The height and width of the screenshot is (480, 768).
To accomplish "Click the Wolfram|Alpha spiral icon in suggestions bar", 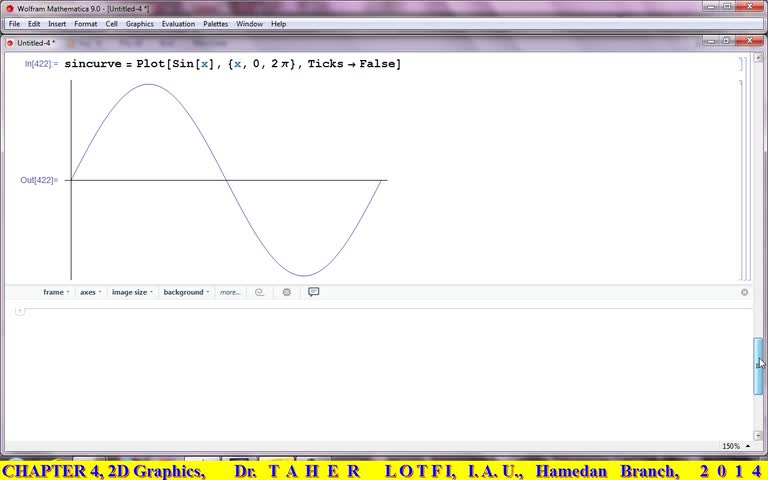I will (259, 292).
